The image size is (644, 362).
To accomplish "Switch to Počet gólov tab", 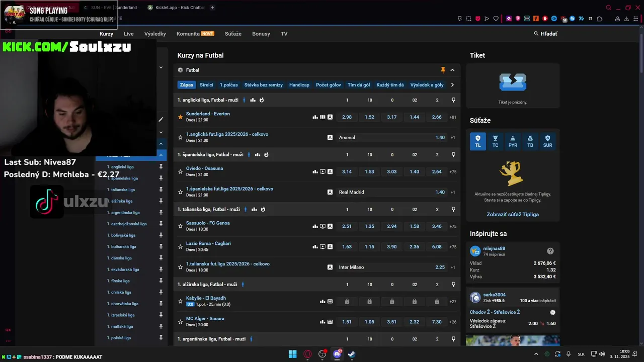I will point(329,85).
